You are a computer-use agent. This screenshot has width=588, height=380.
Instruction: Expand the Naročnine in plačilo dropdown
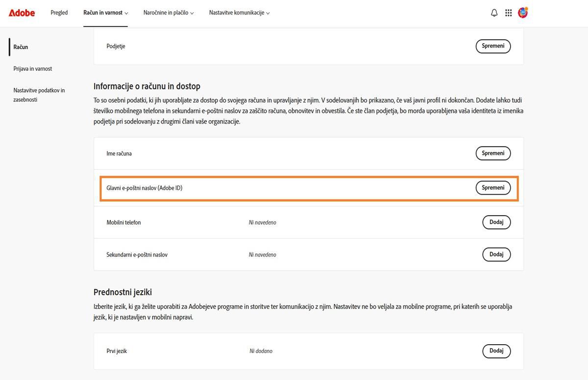tap(169, 13)
